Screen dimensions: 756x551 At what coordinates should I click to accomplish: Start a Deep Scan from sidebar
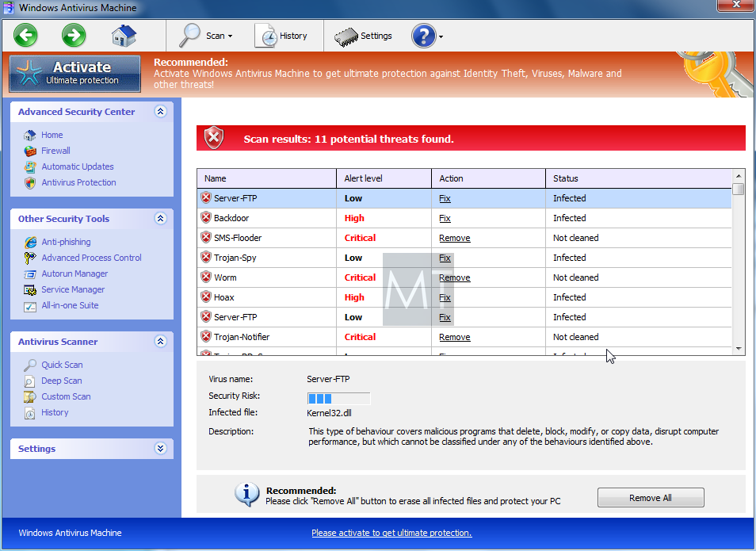point(62,381)
